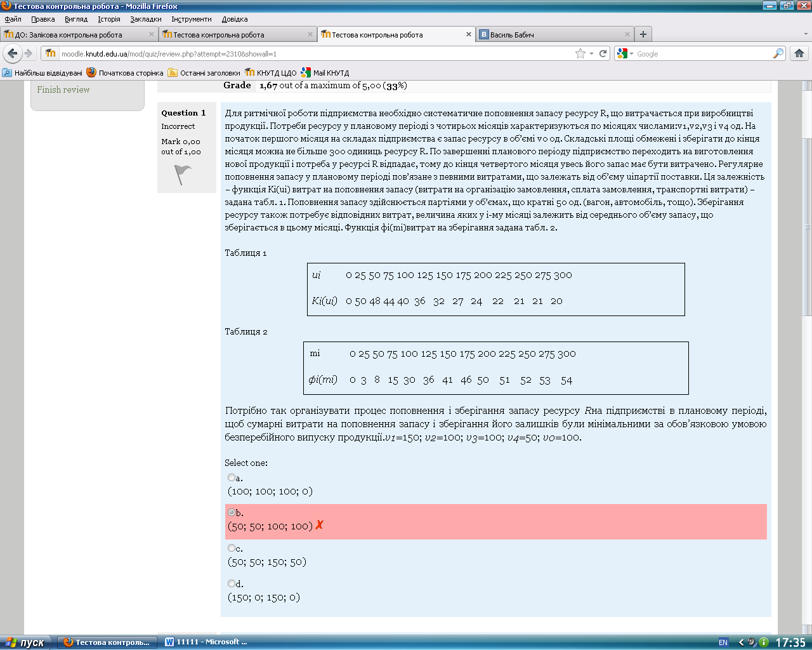812x650 pixels.
Task: Expand hidden tray icons with the arrow
Action: click(x=741, y=642)
